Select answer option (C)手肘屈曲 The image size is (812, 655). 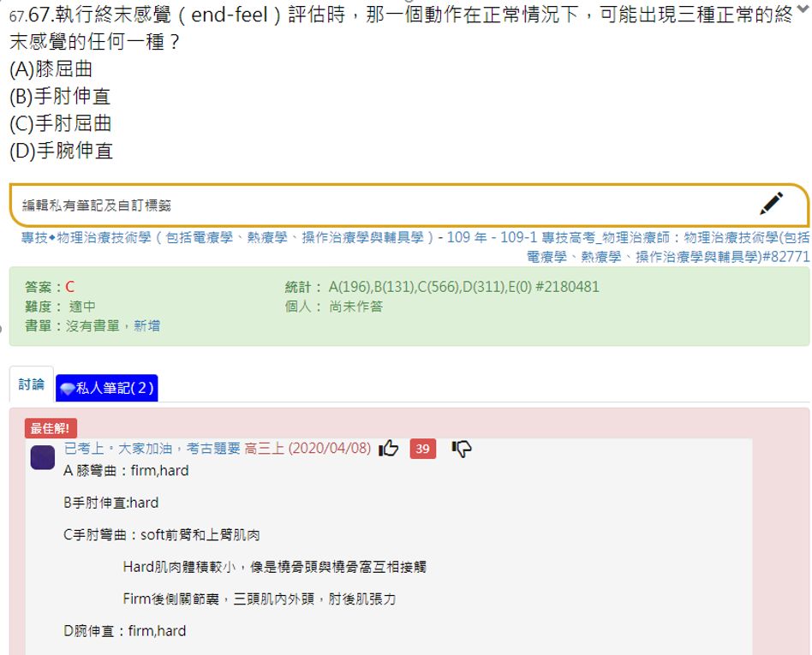click(x=60, y=123)
